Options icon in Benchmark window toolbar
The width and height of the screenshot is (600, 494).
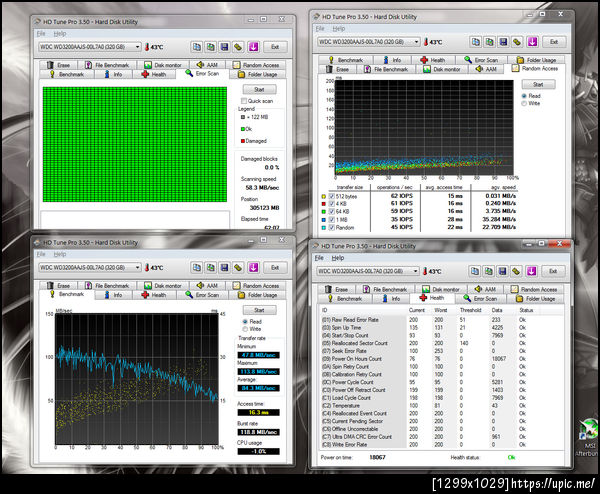point(238,267)
